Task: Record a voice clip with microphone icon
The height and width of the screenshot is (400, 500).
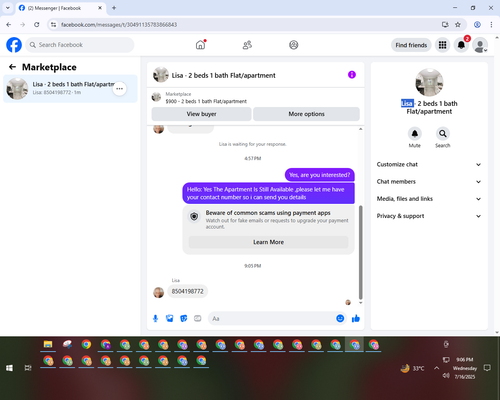Action: [155, 318]
